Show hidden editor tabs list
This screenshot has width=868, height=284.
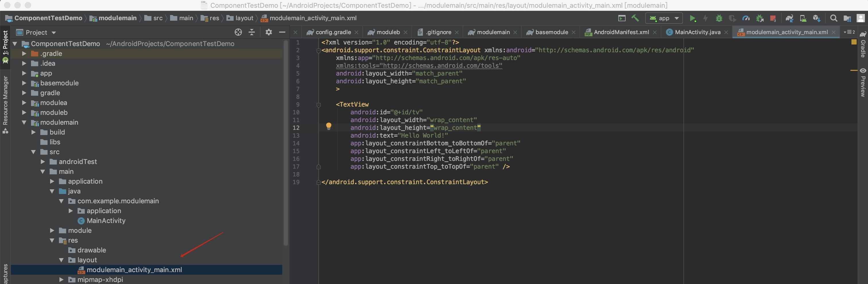(x=849, y=32)
